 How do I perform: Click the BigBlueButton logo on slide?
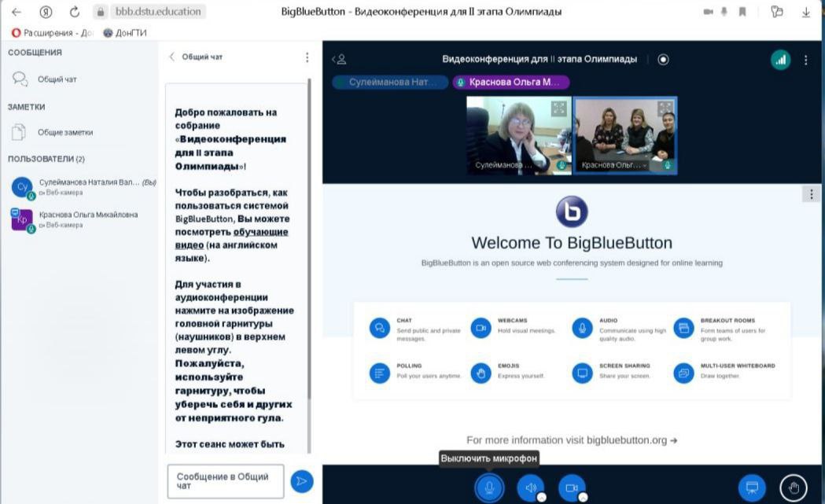(x=572, y=212)
